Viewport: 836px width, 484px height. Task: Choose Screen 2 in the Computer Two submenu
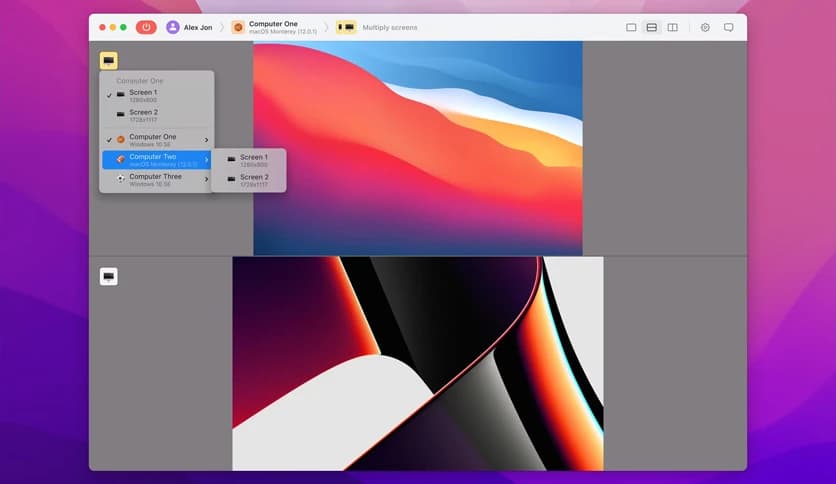pos(253,180)
